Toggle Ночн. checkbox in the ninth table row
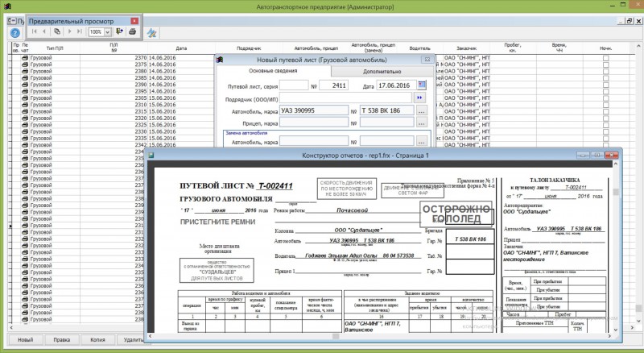The width and height of the screenshot is (644, 353). coord(606,111)
